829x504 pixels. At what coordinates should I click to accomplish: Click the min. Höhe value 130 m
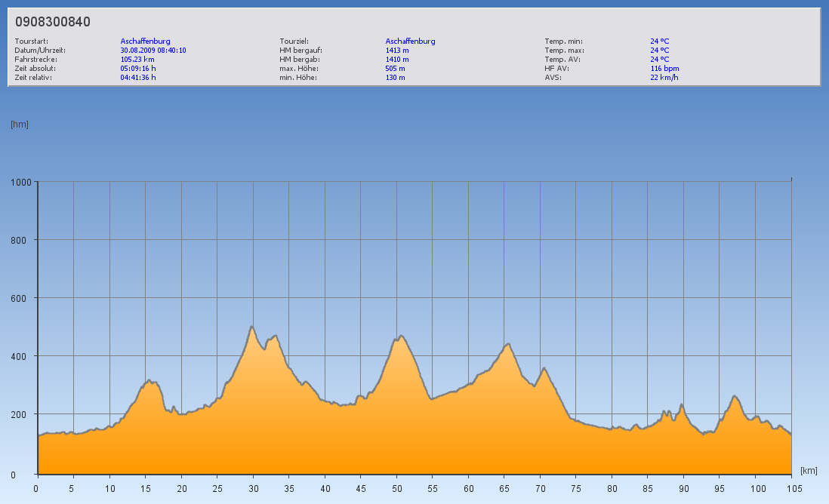(x=396, y=78)
